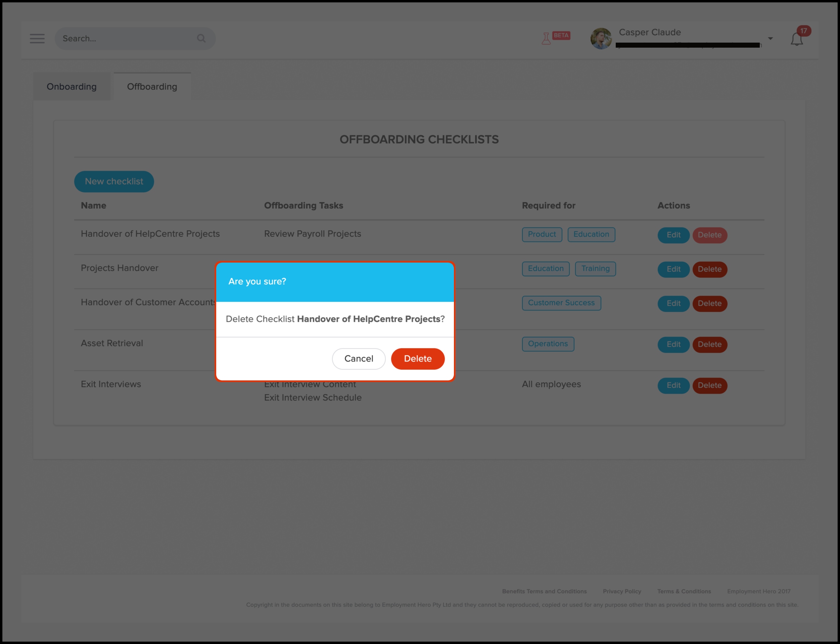Select the Offboarding tab

[152, 87]
